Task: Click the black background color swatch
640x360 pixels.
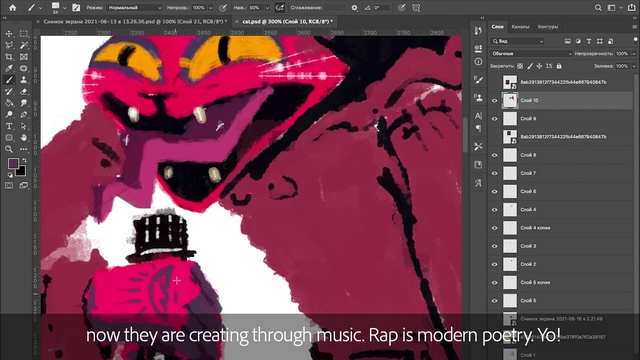Action: [21, 171]
